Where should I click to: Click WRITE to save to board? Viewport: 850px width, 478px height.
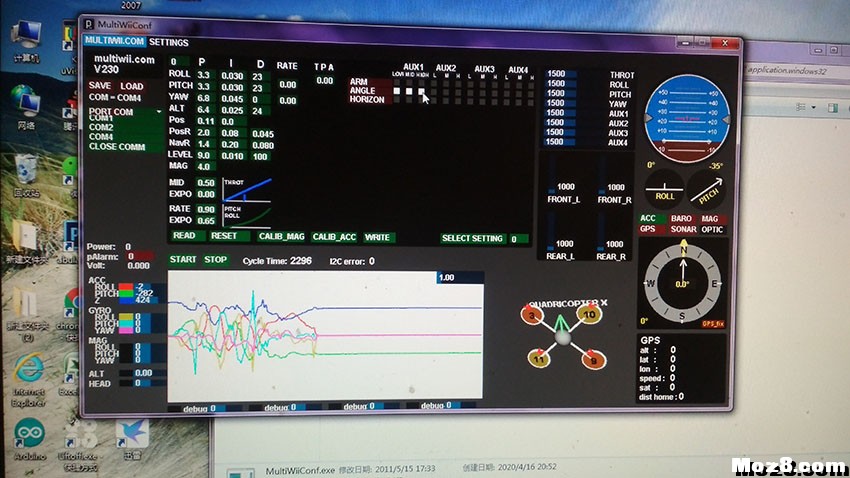377,238
